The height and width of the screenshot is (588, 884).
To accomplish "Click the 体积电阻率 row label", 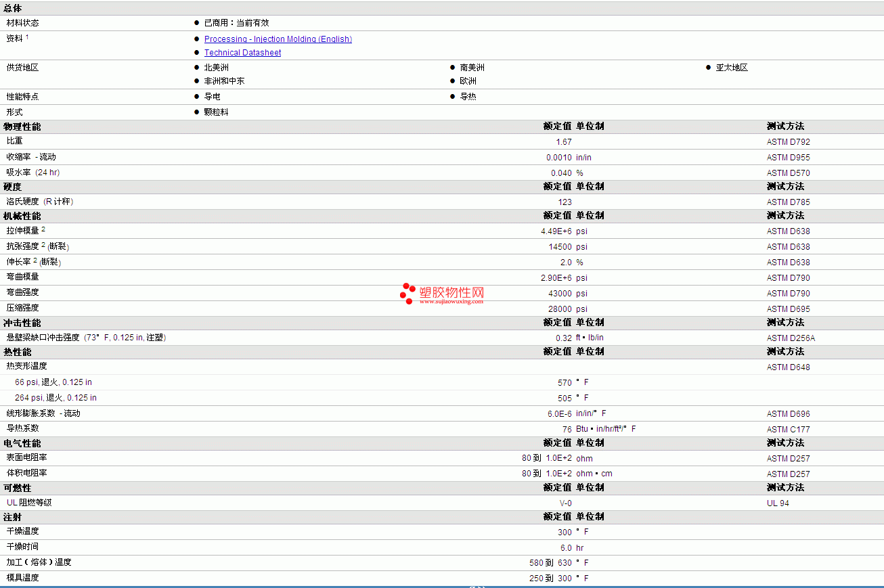I will click(27, 473).
